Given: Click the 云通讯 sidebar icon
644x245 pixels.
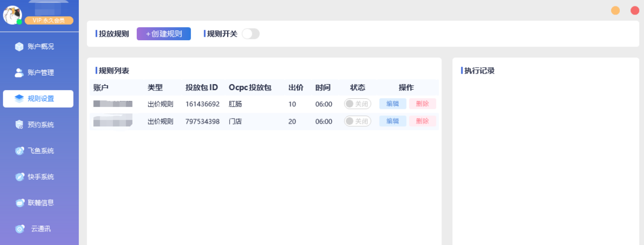Looking at the screenshot, I should point(19,229).
